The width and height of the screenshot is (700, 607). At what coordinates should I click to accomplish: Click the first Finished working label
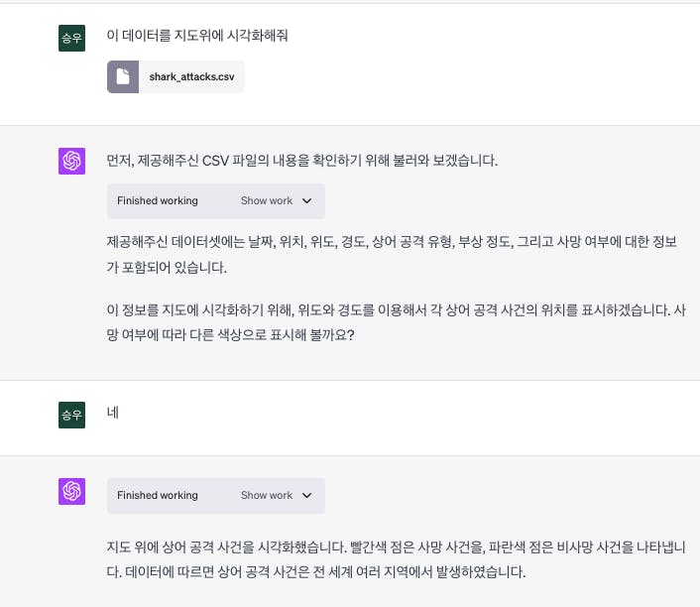click(158, 200)
